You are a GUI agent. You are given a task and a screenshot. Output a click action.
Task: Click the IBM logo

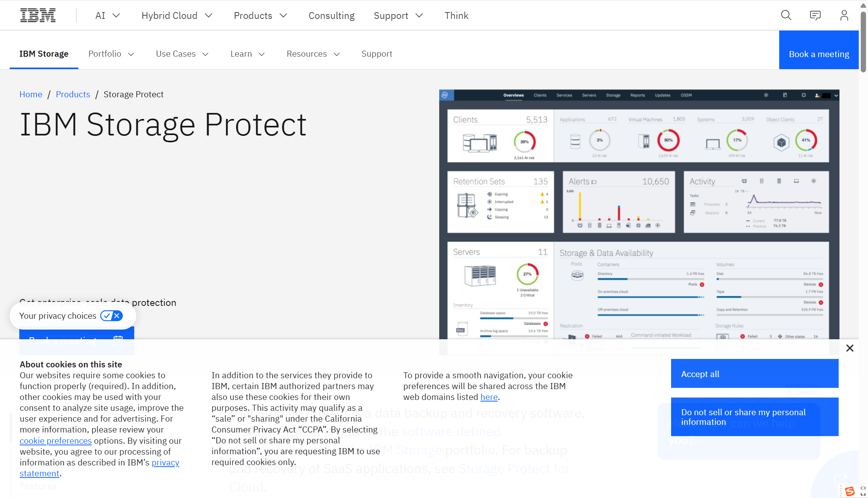point(38,15)
